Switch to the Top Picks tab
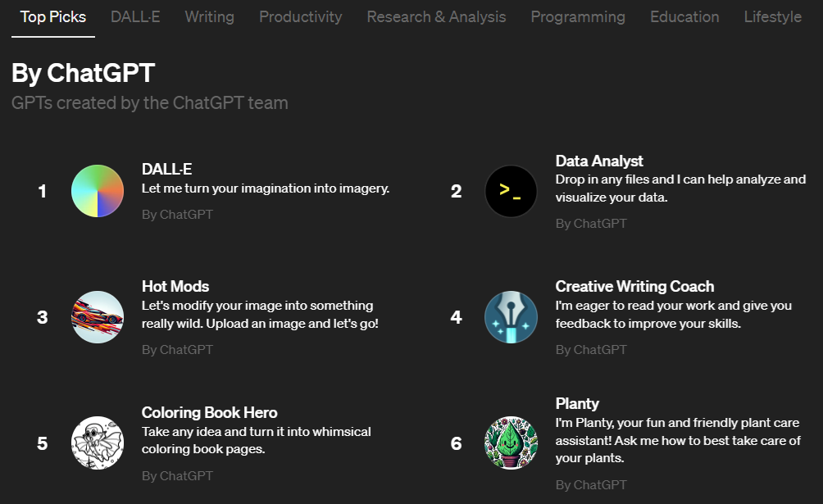This screenshot has width=823, height=504. 53,16
